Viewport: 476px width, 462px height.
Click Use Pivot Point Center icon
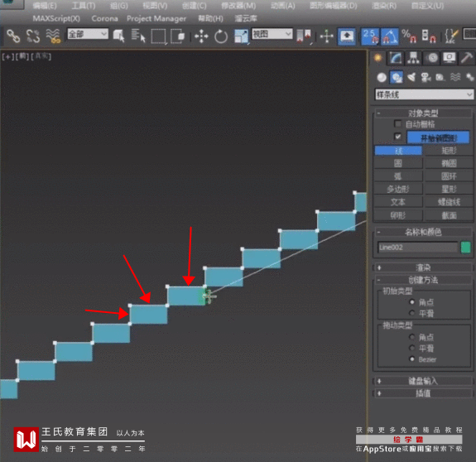(x=304, y=36)
